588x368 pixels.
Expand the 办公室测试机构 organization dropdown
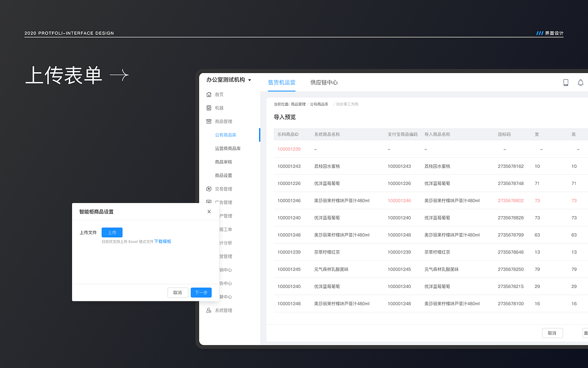[x=229, y=80]
